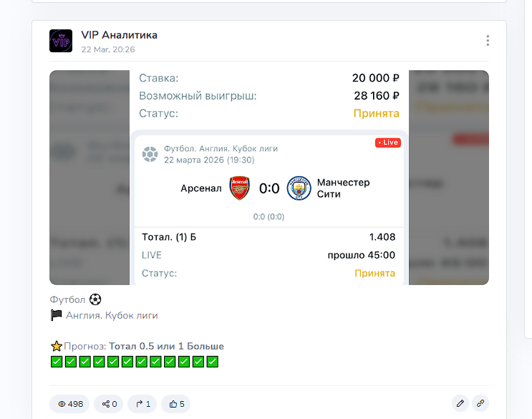Click the post timestamp 22 Mar, 20:26
Image resolution: width=532 pixels, height=419 pixels.
click(108, 49)
